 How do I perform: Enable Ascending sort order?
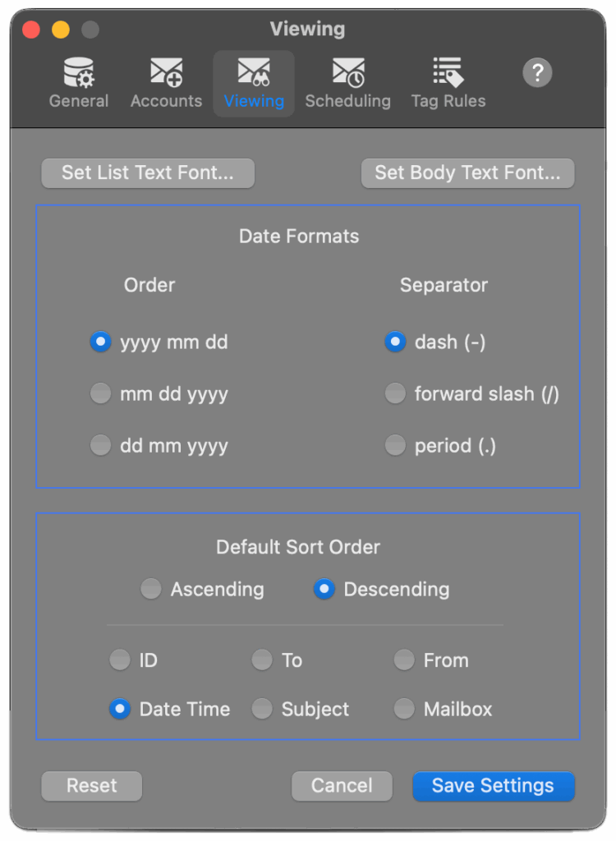coord(150,589)
